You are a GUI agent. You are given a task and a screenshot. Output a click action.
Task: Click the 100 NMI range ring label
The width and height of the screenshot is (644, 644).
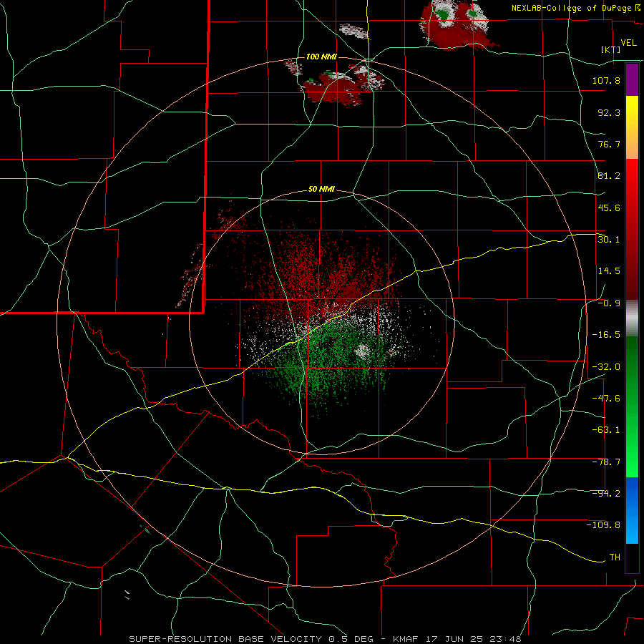pyautogui.click(x=321, y=57)
